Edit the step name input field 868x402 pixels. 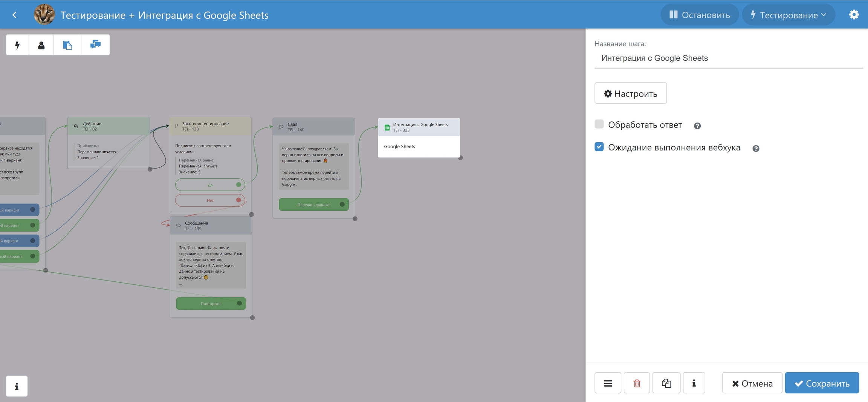pyautogui.click(x=728, y=58)
